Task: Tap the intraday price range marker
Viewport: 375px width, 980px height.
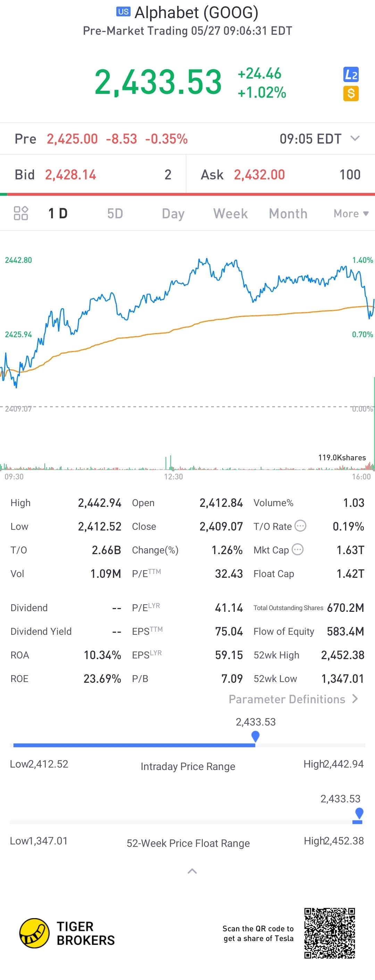Action: tap(255, 736)
